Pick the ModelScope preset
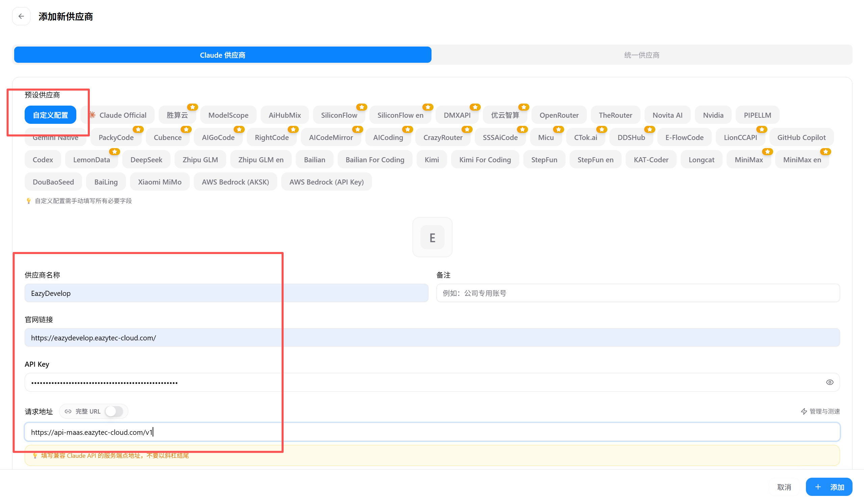Viewport: 864px width, 504px height. [x=228, y=115]
